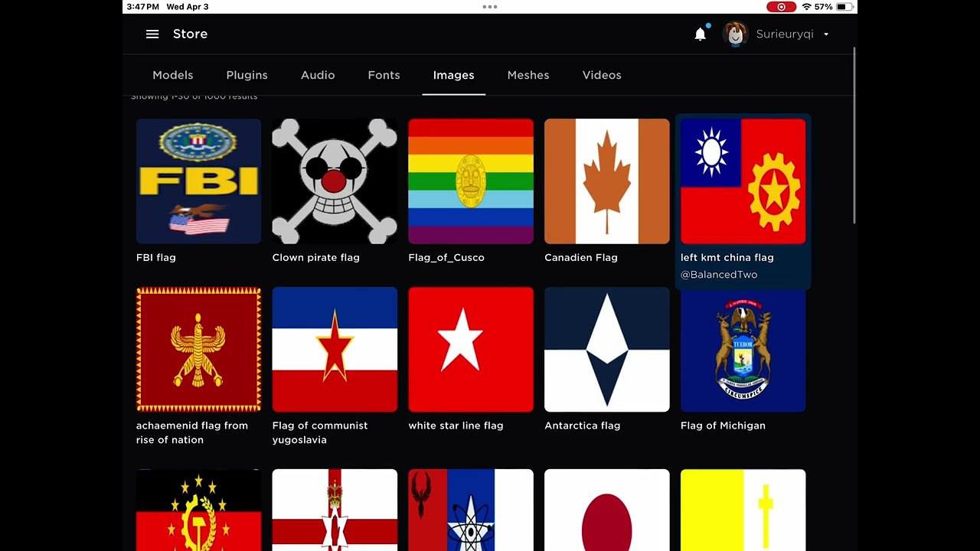Image resolution: width=980 pixels, height=551 pixels.
Task: Switch to the Models tab
Action: click(x=173, y=75)
